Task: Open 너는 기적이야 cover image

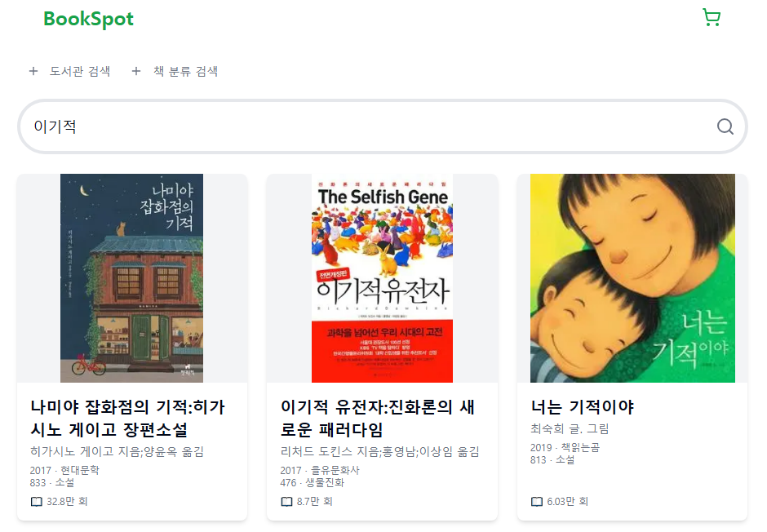Action: (632, 278)
